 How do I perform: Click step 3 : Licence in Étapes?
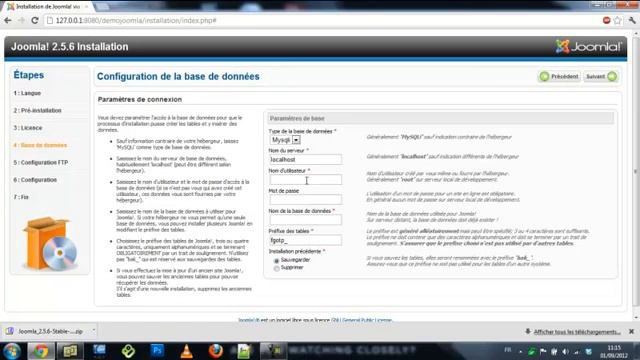click(27, 128)
